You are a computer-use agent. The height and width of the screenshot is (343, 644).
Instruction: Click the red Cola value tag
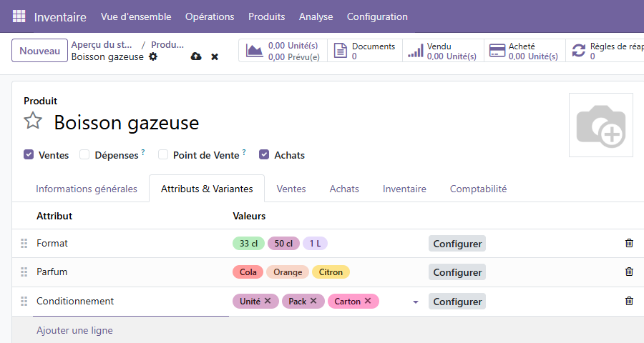pos(248,272)
